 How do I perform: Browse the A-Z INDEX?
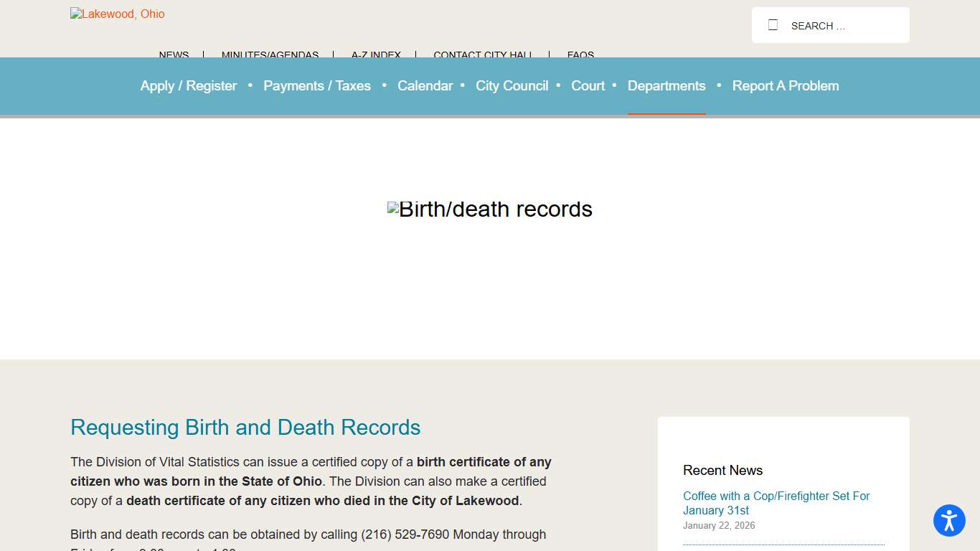click(x=375, y=55)
